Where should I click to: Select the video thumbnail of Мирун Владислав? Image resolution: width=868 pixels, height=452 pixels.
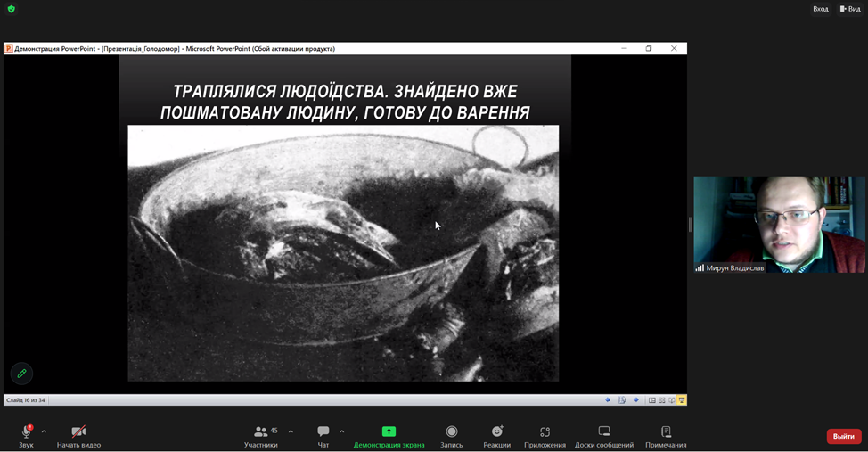tap(779, 224)
